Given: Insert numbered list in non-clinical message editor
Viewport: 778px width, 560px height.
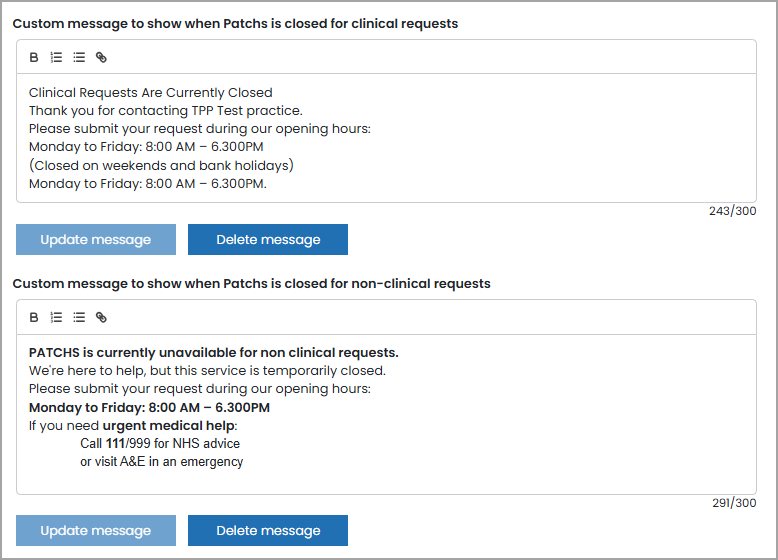Looking at the screenshot, I should (x=56, y=317).
